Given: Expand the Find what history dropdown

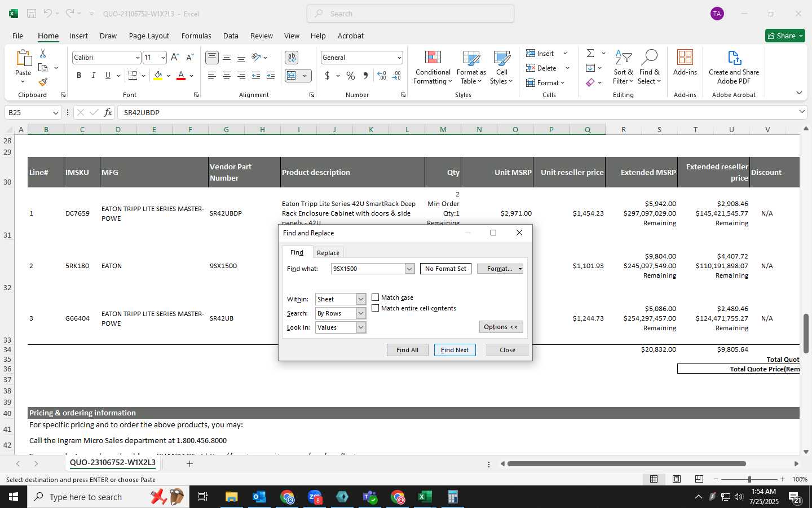Looking at the screenshot, I should (409, 269).
